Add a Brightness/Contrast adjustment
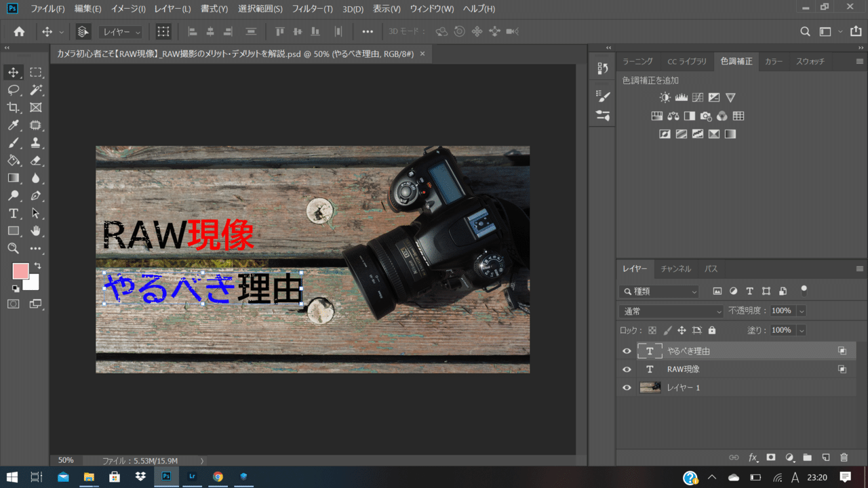The height and width of the screenshot is (488, 868). click(x=665, y=98)
